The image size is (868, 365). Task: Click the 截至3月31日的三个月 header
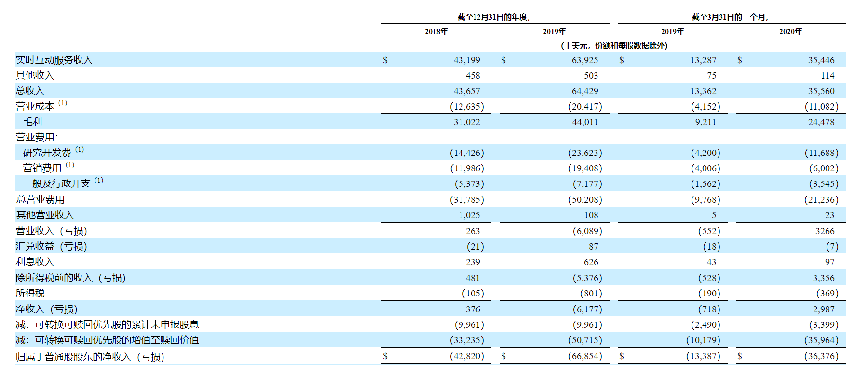point(730,17)
